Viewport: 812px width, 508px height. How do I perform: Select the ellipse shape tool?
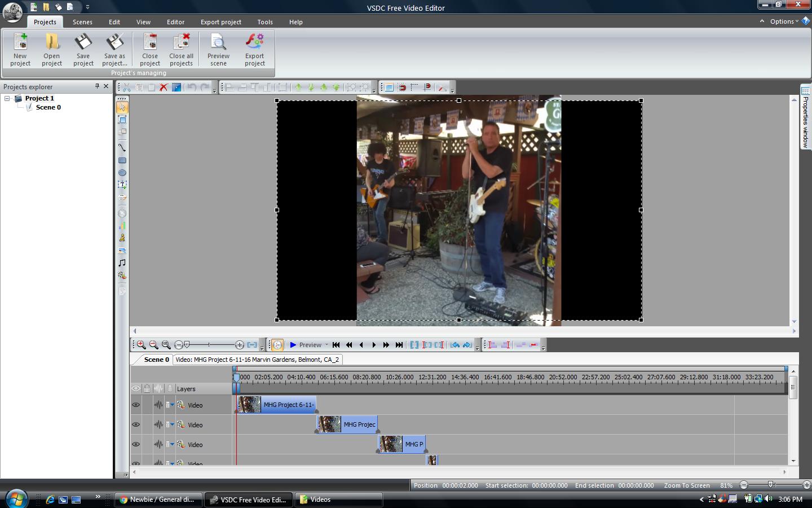[122, 173]
